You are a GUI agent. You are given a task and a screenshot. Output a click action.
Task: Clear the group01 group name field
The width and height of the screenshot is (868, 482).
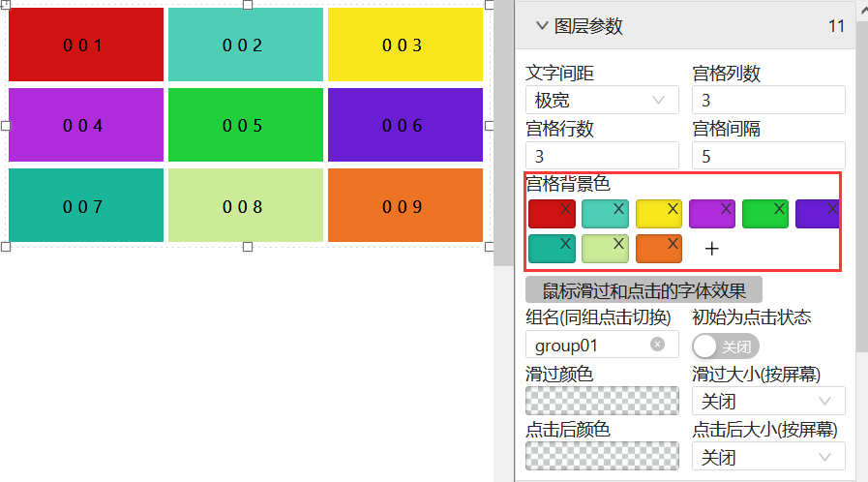pos(657,345)
